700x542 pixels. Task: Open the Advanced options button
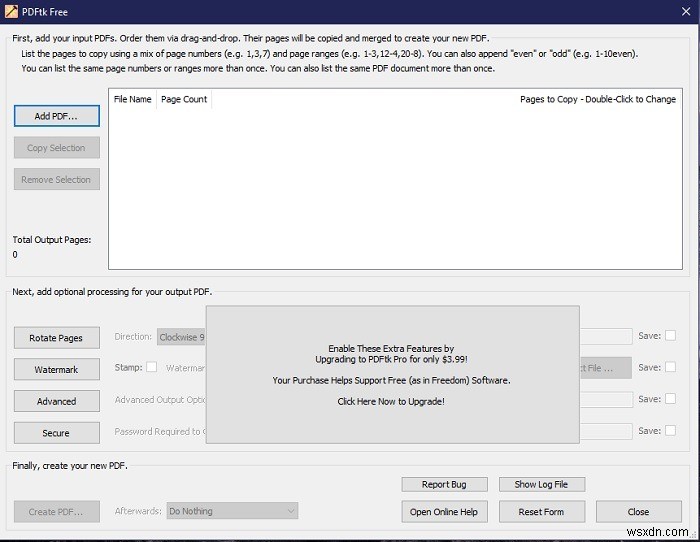56,401
